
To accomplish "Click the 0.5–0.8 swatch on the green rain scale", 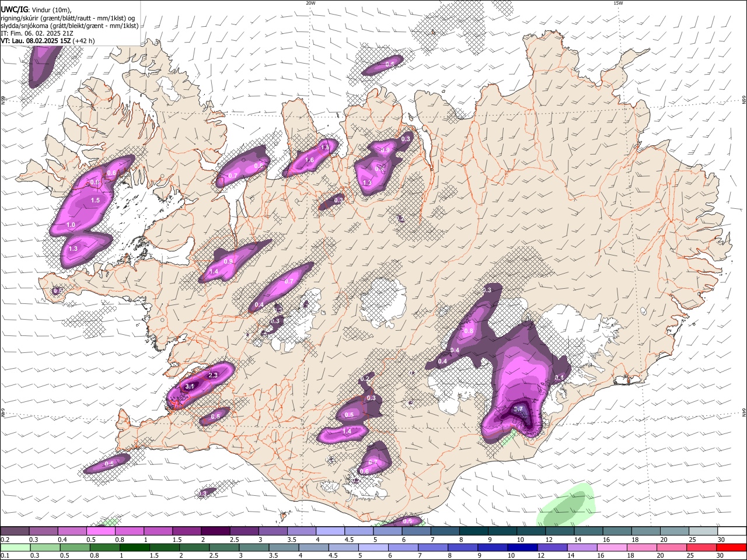I will click(75, 547).
